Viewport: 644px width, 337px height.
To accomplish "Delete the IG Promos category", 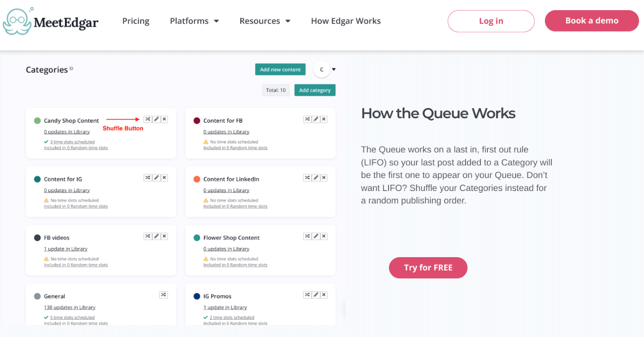I will point(324,295).
